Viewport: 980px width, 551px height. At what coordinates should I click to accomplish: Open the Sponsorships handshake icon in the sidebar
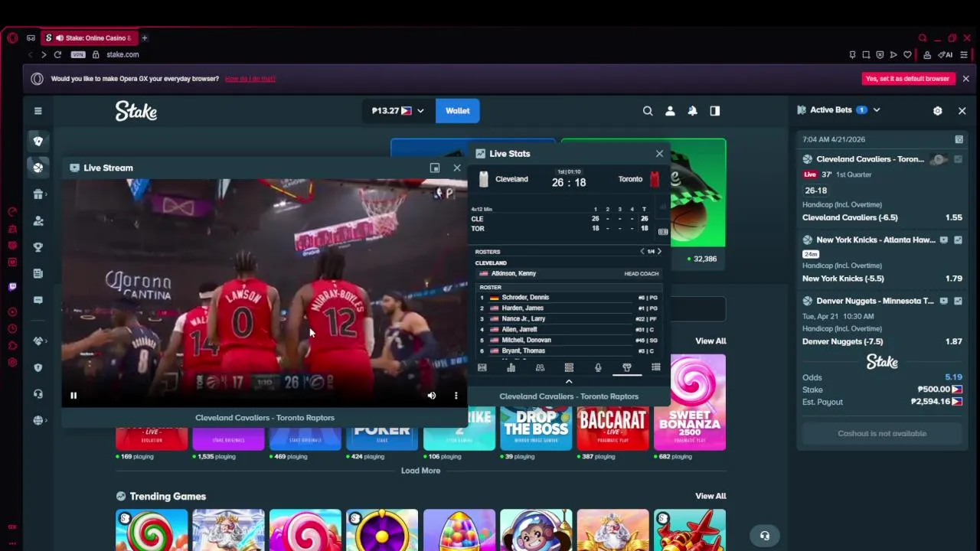pyautogui.click(x=38, y=341)
